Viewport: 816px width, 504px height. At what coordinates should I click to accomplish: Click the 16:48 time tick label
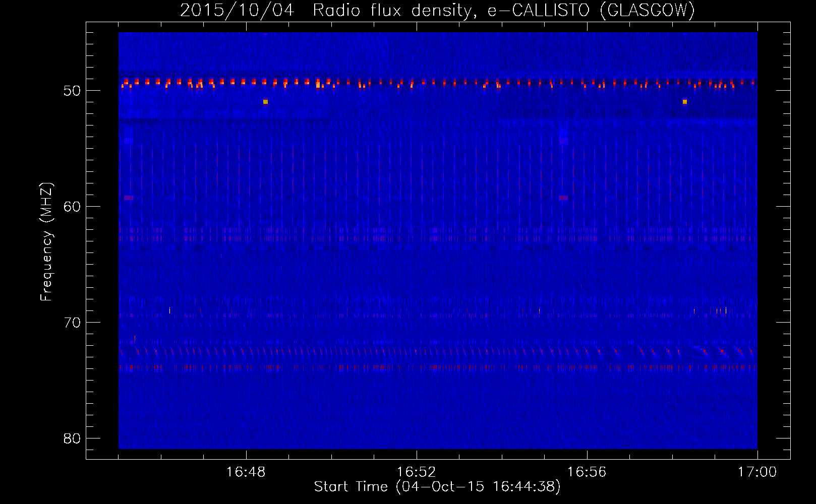click(246, 472)
